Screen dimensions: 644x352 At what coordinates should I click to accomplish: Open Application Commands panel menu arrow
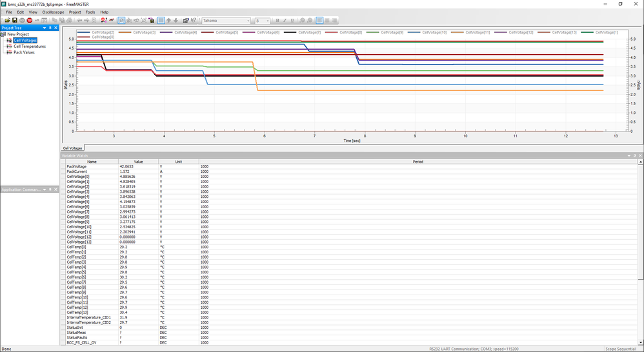tap(45, 190)
